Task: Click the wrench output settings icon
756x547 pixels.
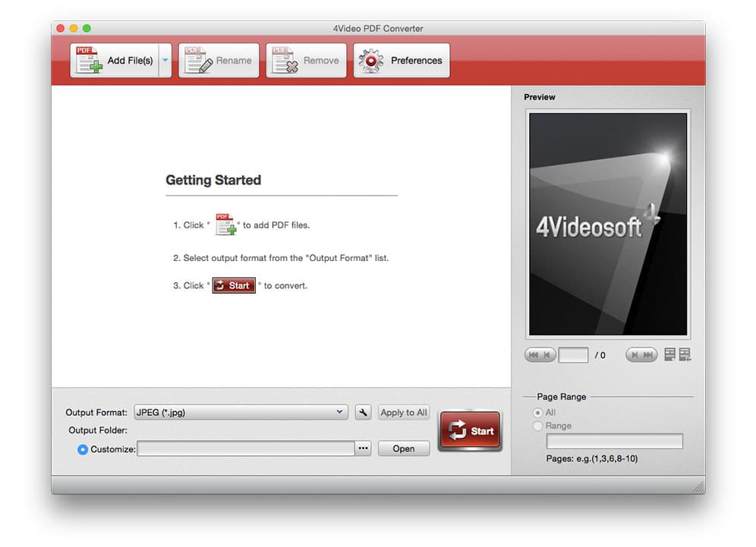Action: point(363,412)
